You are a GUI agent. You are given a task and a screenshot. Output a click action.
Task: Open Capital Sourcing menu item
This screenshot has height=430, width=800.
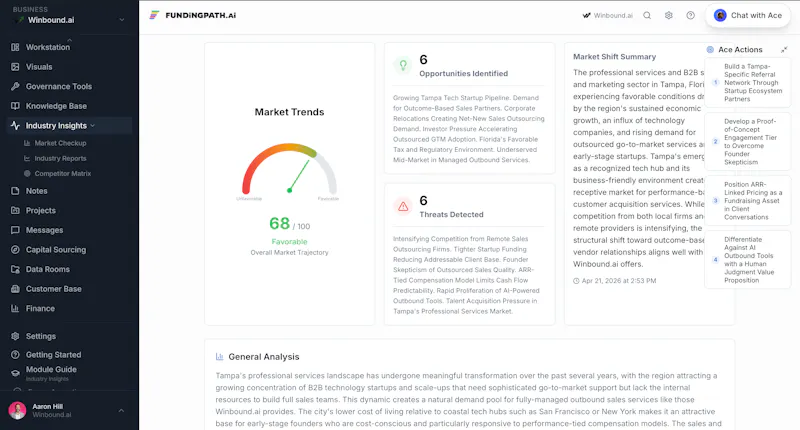[x=56, y=249]
